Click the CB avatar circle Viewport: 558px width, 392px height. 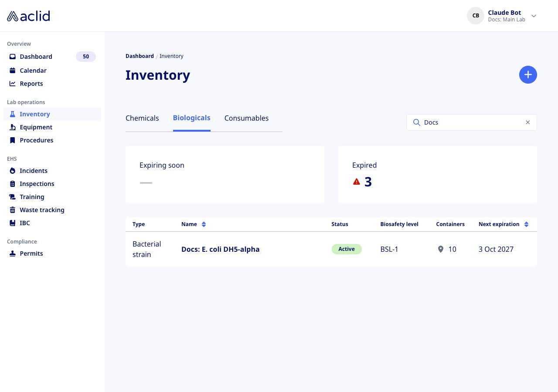tap(476, 16)
